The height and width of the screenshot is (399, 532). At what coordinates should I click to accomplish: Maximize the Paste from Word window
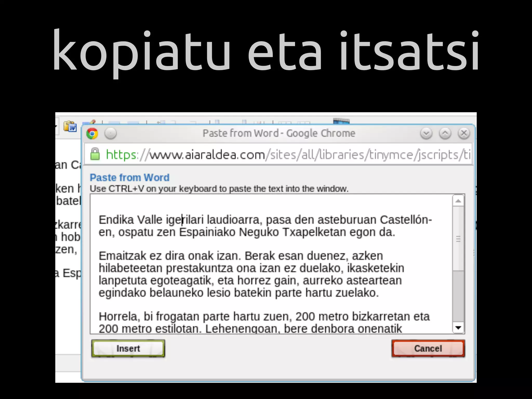(x=445, y=134)
